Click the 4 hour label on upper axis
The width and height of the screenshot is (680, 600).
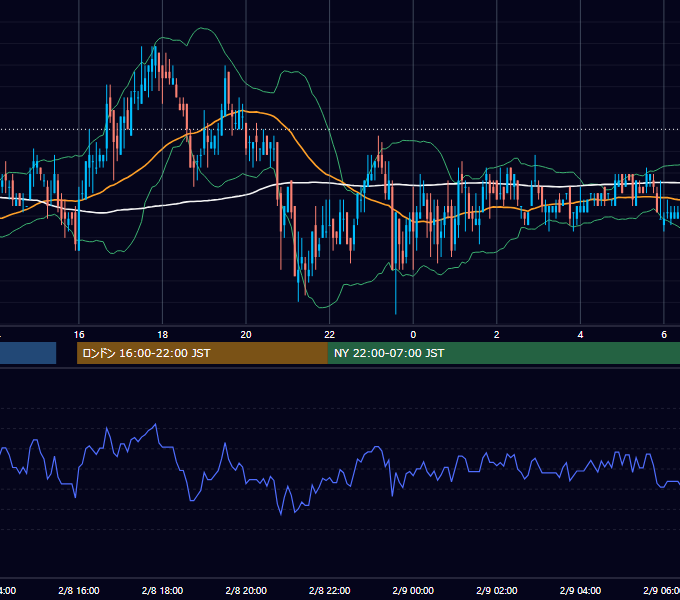click(x=580, y=335)
